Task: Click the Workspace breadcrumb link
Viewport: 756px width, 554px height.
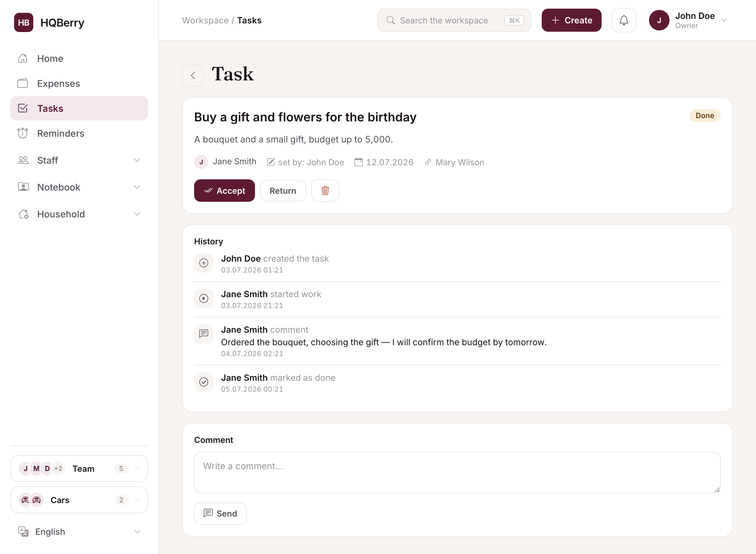Action: pyautogui.click(x=205, y=20)
